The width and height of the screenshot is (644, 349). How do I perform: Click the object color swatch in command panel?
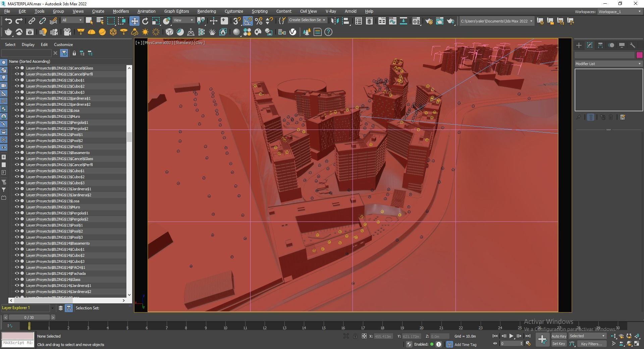639,55
